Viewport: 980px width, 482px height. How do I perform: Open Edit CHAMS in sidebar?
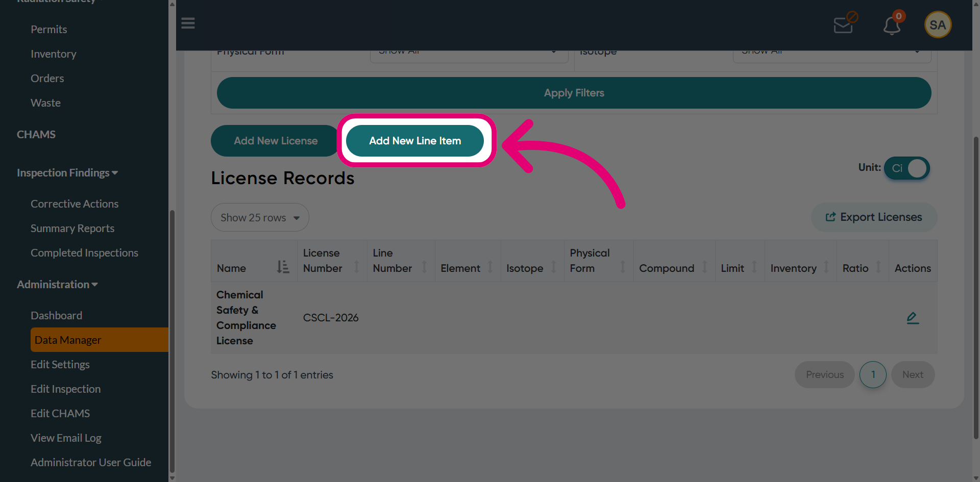(x=60, y=414)
